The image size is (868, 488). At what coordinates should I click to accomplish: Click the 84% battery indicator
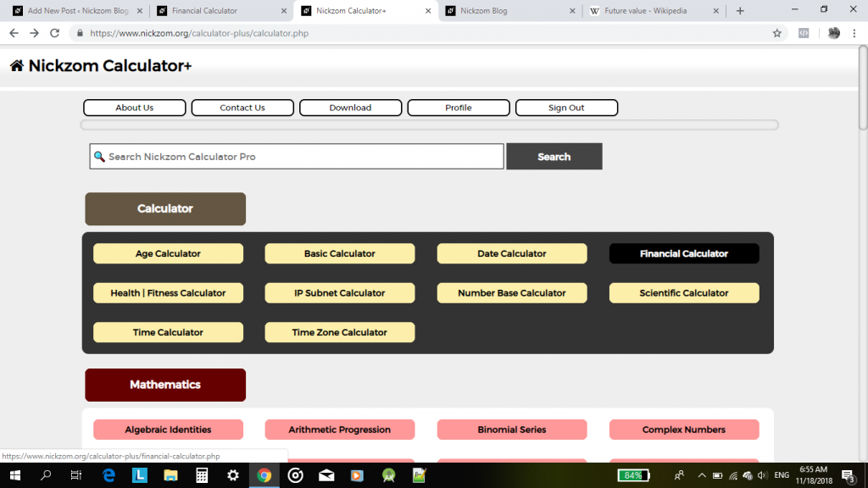(x=633, y=475)
